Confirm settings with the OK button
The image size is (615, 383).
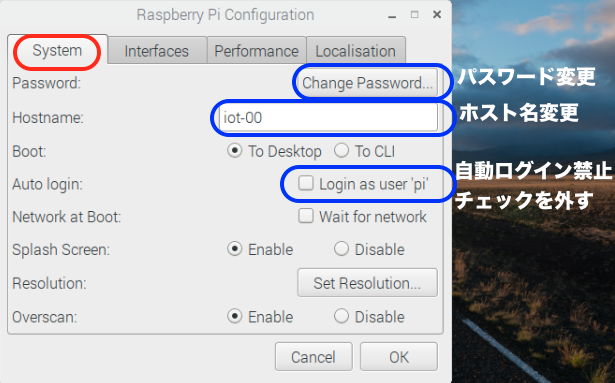(x=399, y=357)
